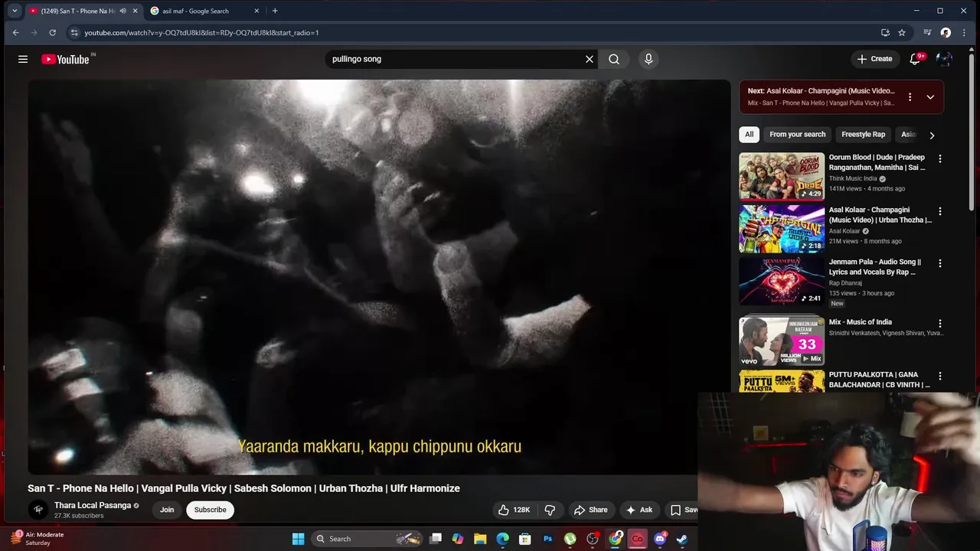Open Asal Kolaar Champagini thumbnail

782,229
